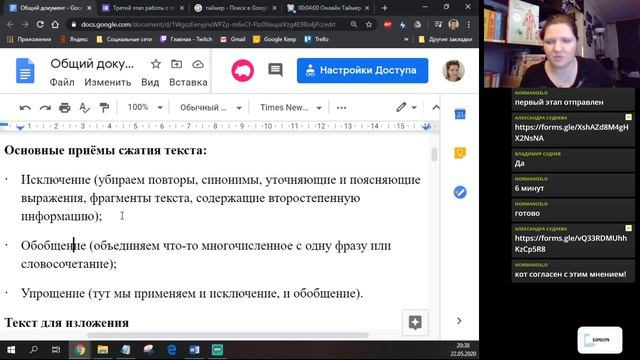The width and height of the screenshot is (640, 360).
Task: Click the horizontal document scrollbar
Action: pos(228,335)
